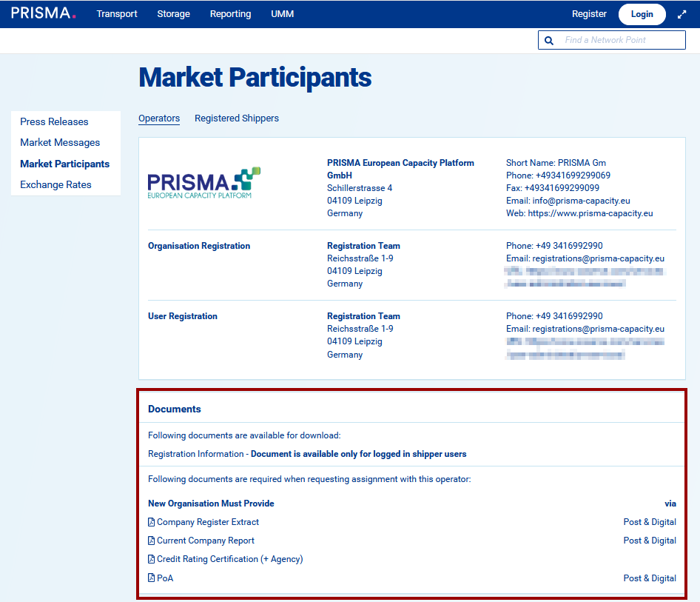700x602 pixels.
Task: Open the Reporting menu
Action: 230,14
